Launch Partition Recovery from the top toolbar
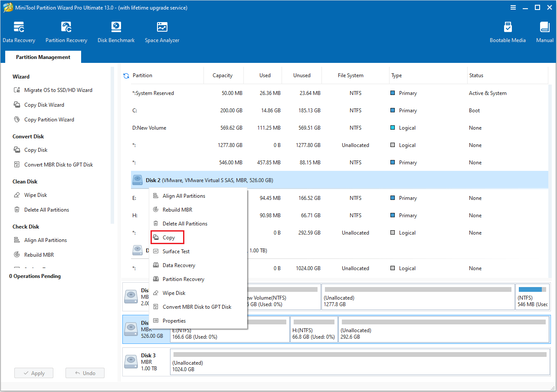This screenshot has height=392, width=557. (66, 31)
